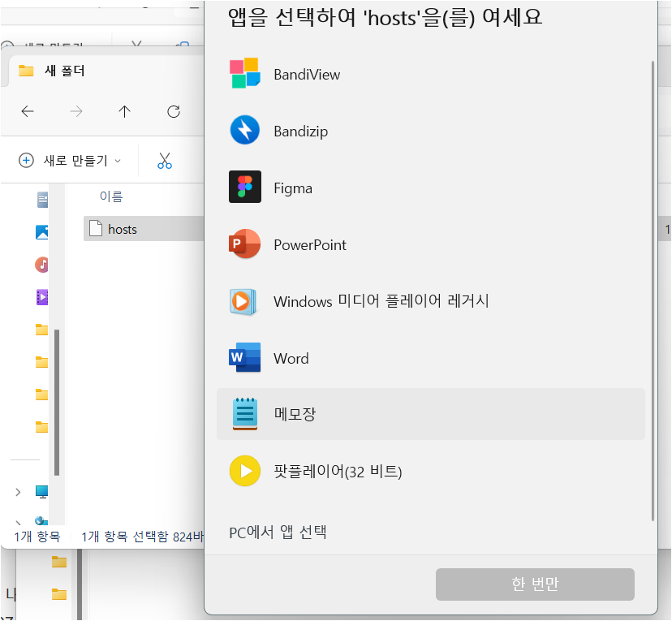Image resolution: width=672 pixels, height=621 pixels.
Task: Open Music in sidebar navigation
Action: coord(41,265)
